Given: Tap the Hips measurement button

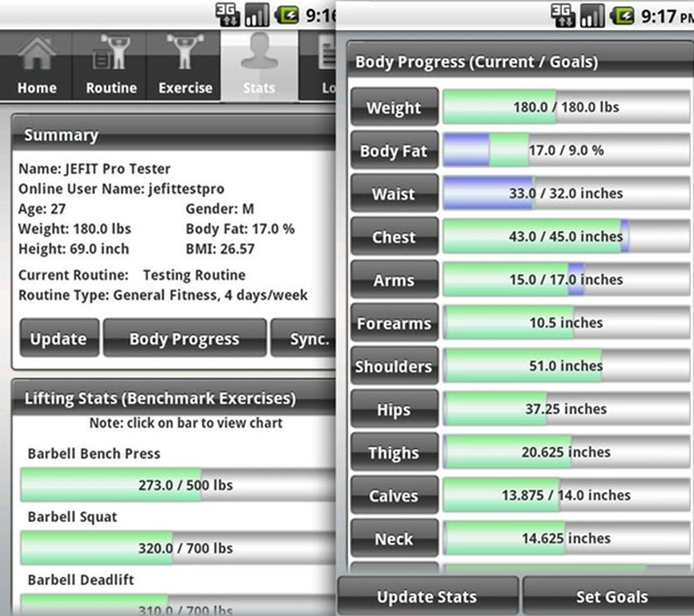Looking at the screenshot, I should click(394, 409).
